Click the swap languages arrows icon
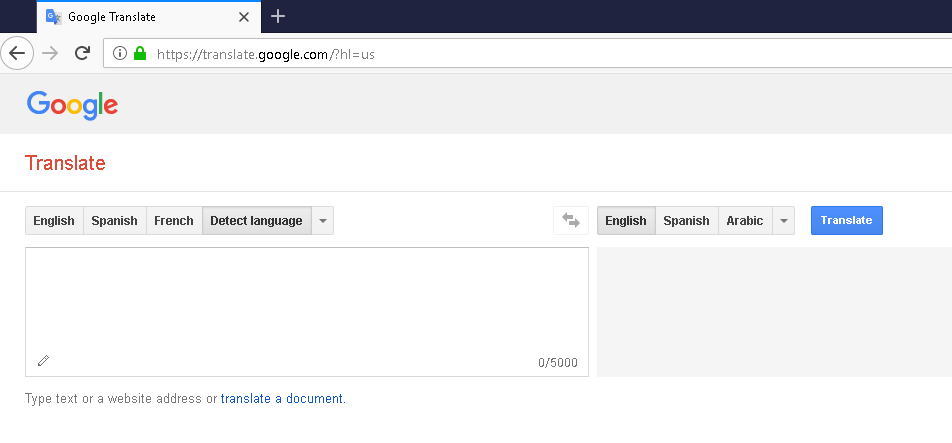 571,221
